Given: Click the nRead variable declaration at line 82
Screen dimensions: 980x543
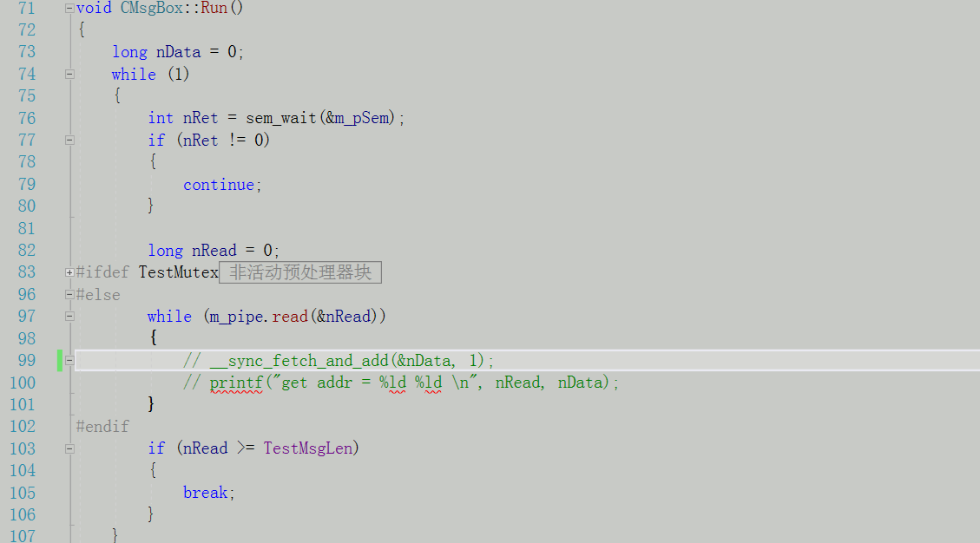Looking at the screenshot, I should [x=214, y=251].
